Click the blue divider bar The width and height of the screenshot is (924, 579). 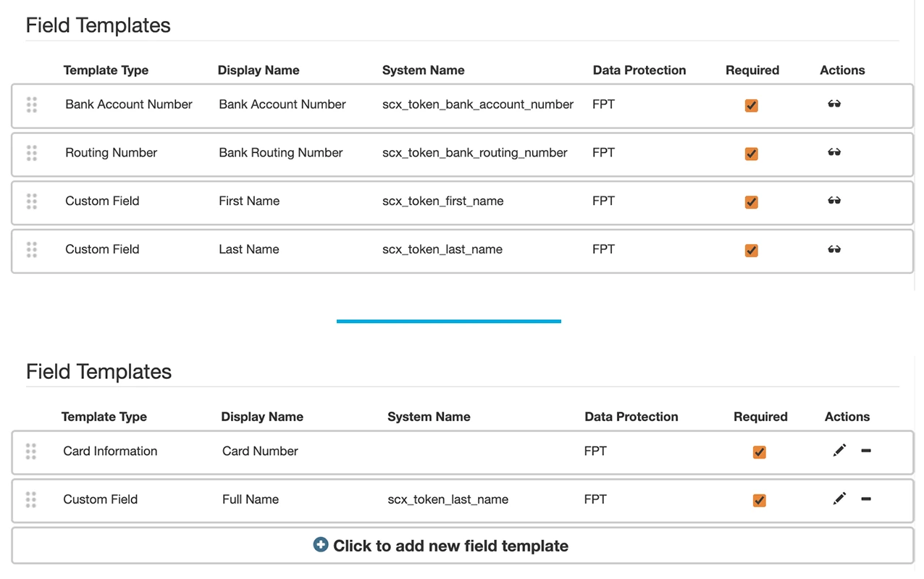tap(449, 321)
